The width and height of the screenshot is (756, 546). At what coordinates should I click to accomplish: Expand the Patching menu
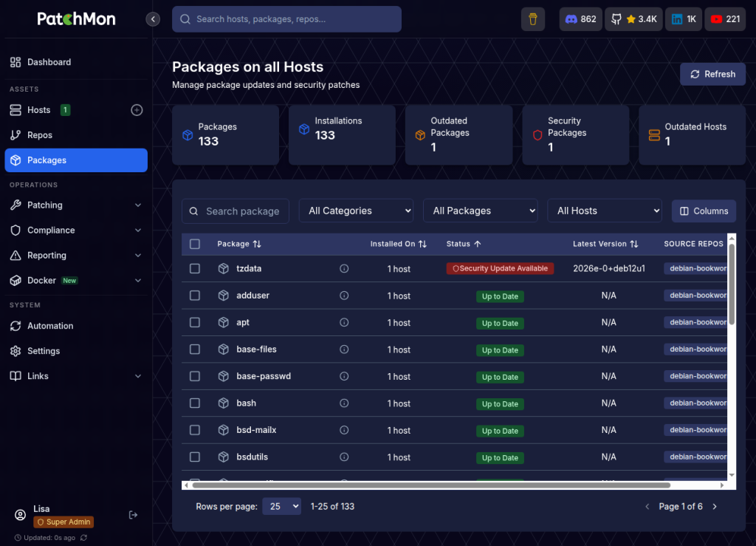click(x=76, y=205)
